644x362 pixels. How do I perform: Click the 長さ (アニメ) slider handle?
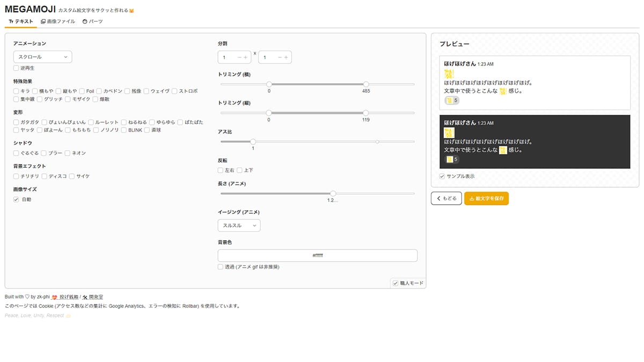coord(333,194)
